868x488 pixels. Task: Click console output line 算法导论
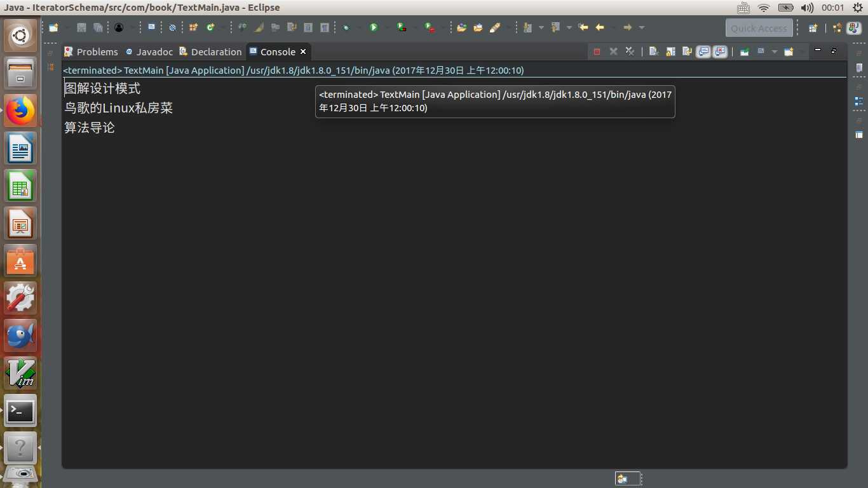90,128
